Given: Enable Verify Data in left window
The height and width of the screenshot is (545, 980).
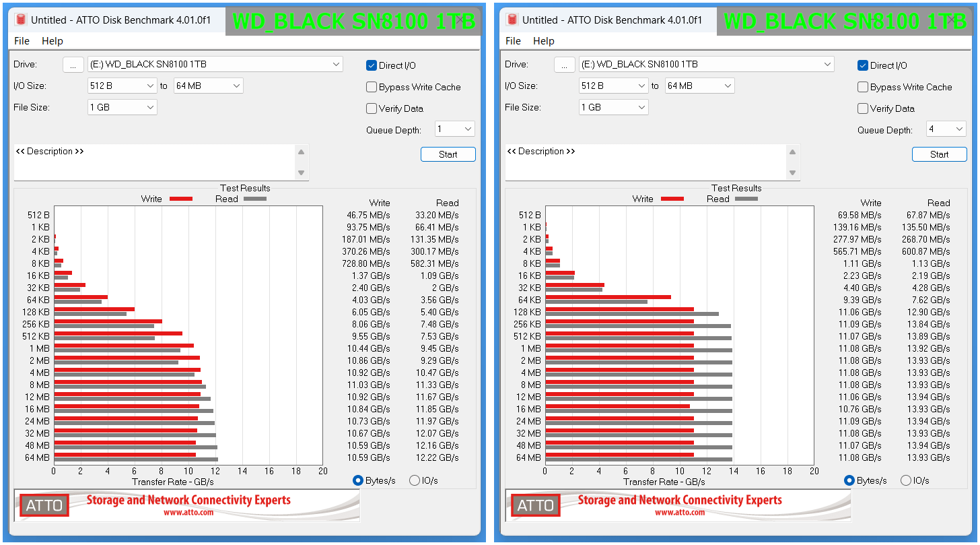Looking at the screenshot, I should click(371, 108).
